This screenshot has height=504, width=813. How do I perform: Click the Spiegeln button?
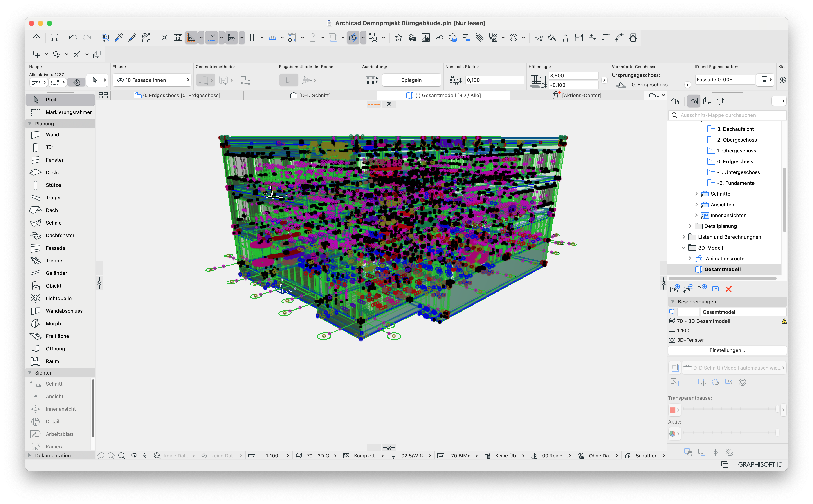(x=411, y=80)
